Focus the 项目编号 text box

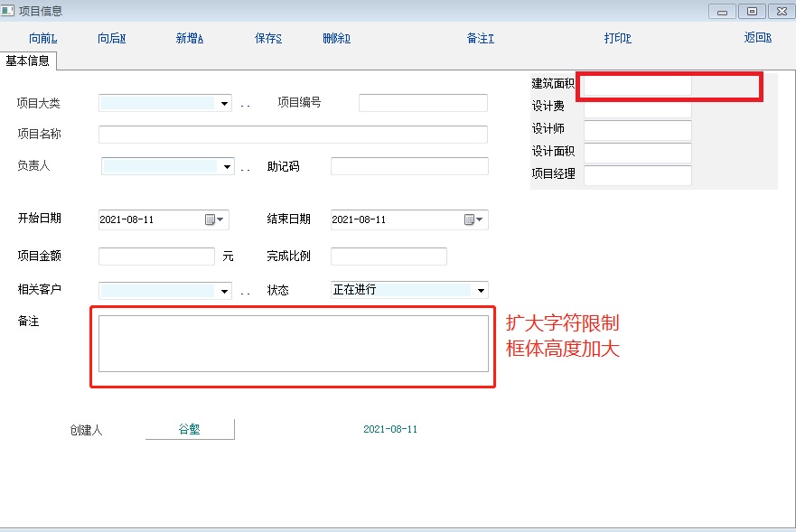pos(423,103)
